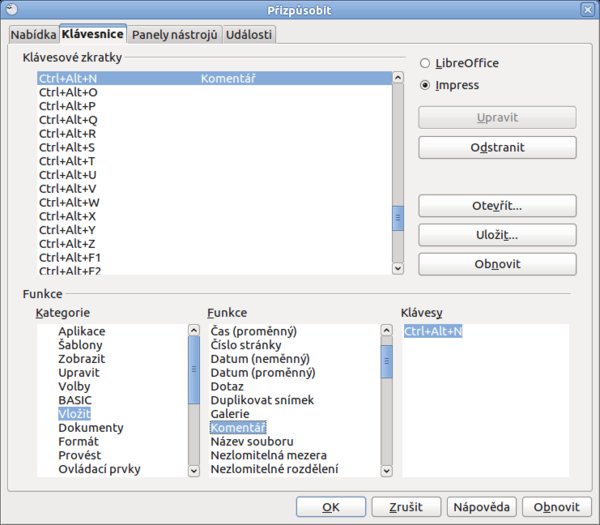Select the Ctrl+Alt+N Komentář shortcut row
600x525 pixels.
tap(214, 78)
